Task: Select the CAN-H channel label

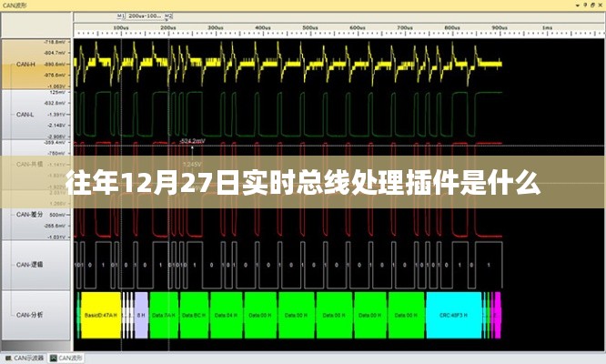Action: click(x=25, y=64)
